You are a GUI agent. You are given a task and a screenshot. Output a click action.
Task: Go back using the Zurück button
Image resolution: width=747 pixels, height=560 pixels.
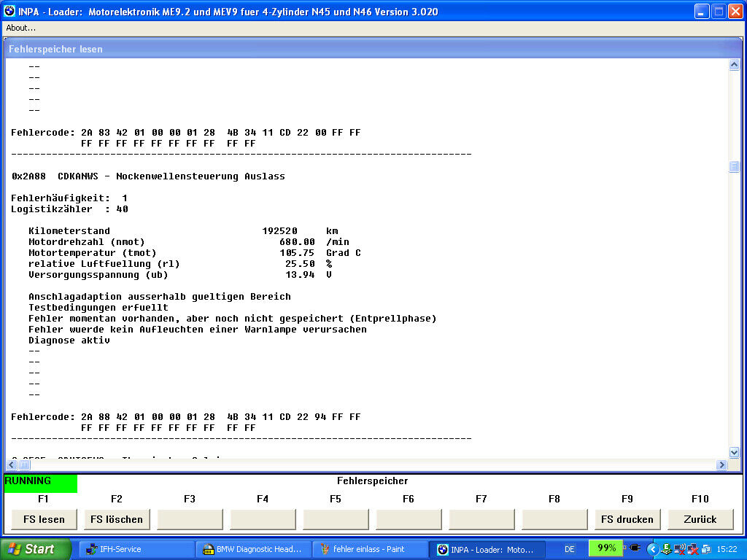click(700, 519)
